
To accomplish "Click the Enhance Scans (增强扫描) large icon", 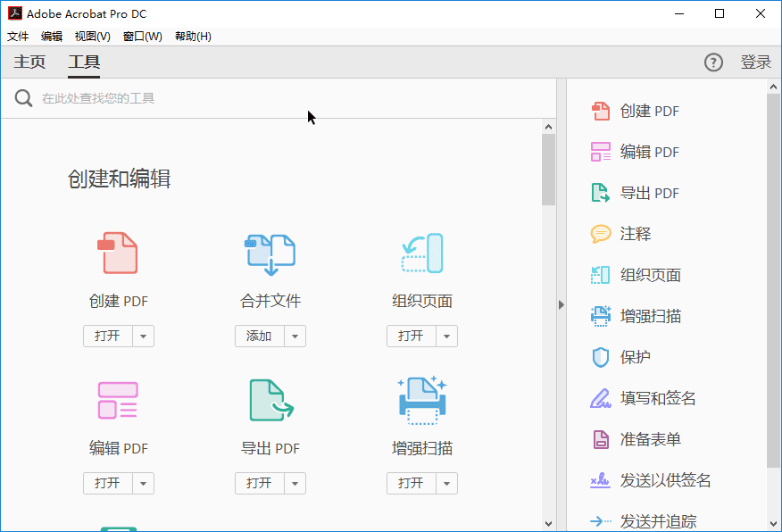I will (x=421, y=400).
